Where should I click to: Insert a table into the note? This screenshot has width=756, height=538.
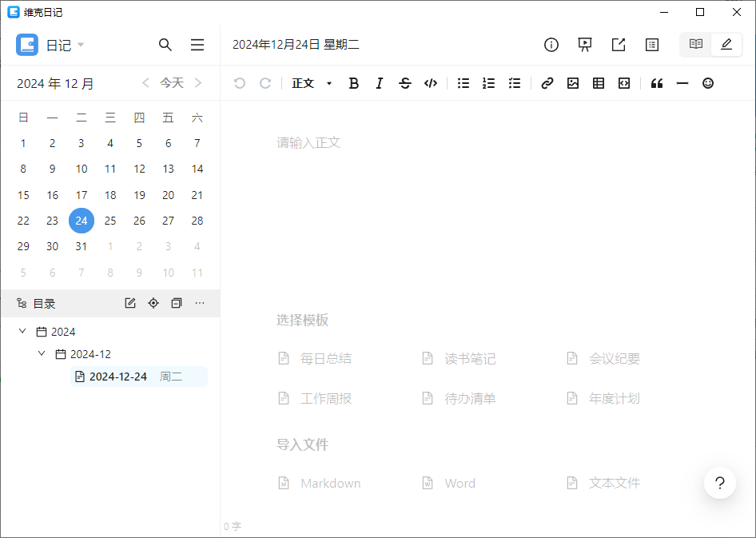click(x=598, y=82)
